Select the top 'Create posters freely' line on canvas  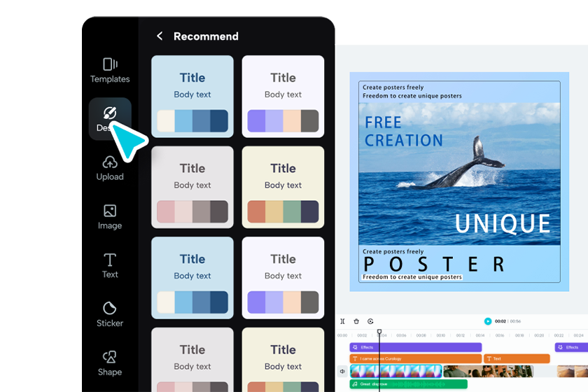point(393,87)
